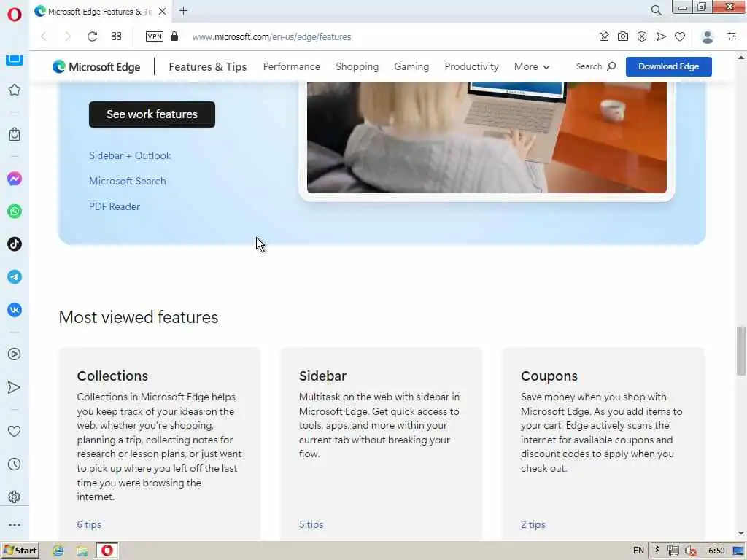Screen dimensions: 747x560
Task: Open file explorer folder on taskbar
Action: pyautogui.click(x=82, y=551)
